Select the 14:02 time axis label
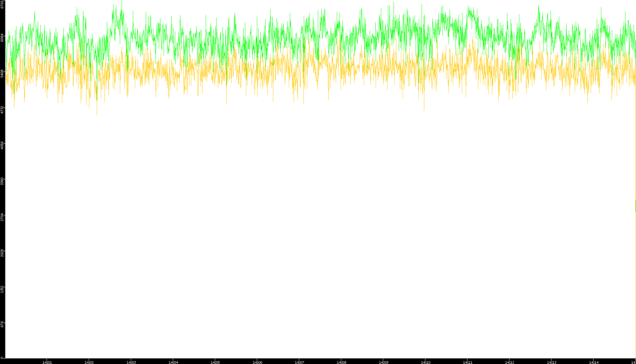Image resolution: width=636 pixels, height=364 pixels. pos(89,362)
